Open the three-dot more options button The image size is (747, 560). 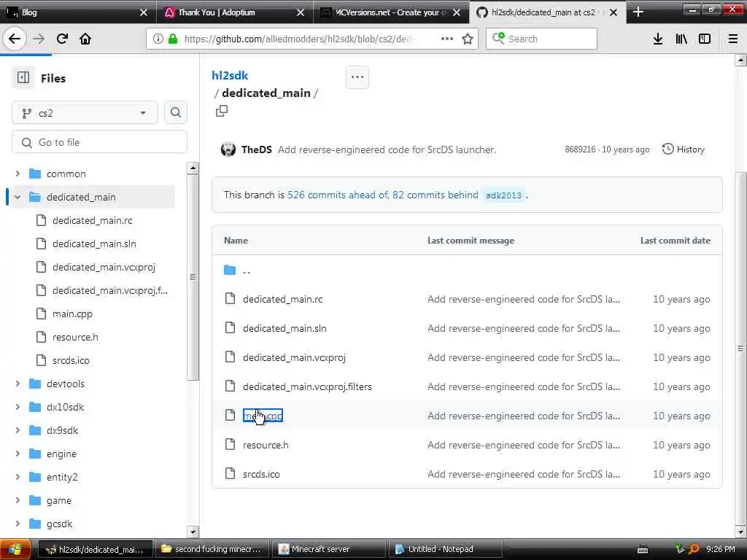click(357, 77)
